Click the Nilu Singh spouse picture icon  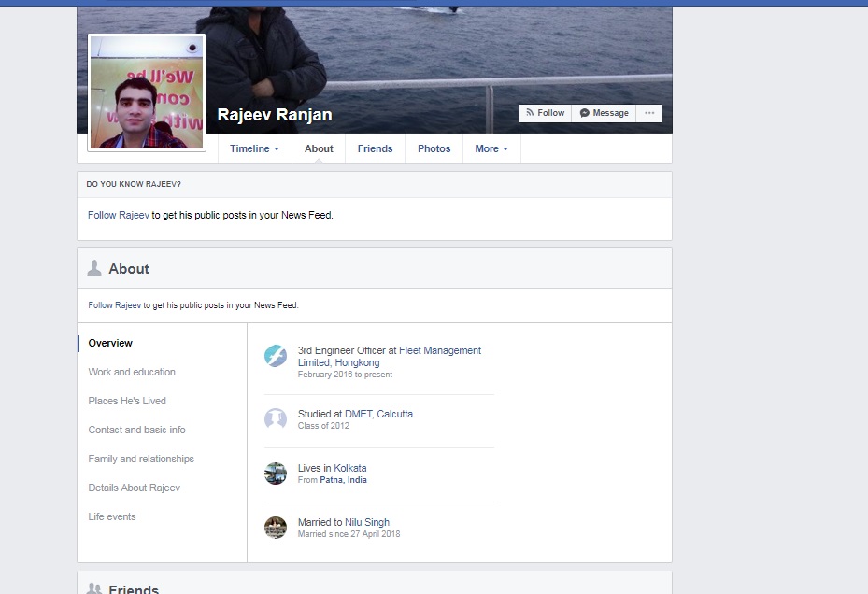(x=275, y=528)
